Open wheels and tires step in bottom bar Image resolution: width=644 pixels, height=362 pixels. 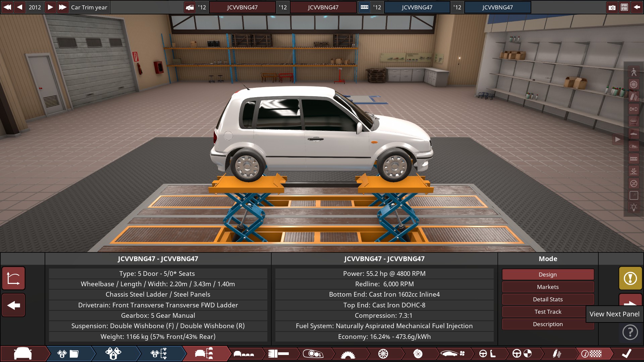click(x=383, y=354)
